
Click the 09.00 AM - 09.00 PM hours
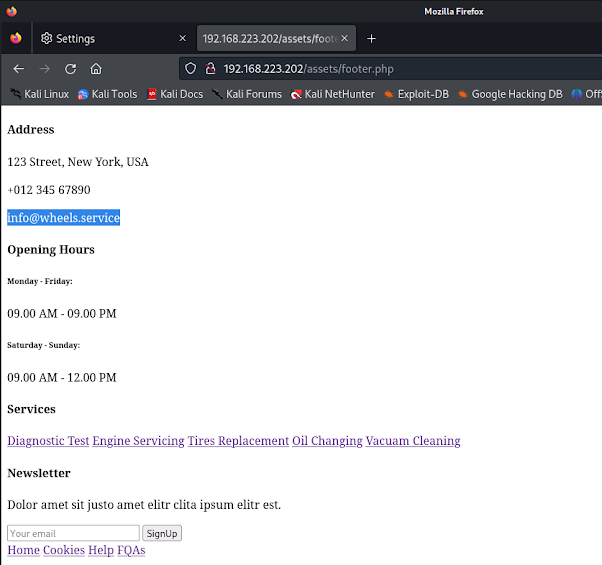pos(62,314)
